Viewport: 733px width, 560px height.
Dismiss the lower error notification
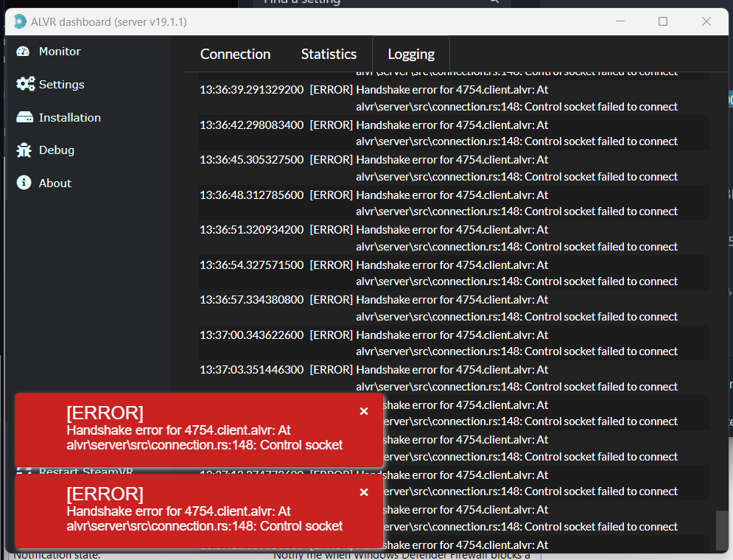coord(364,492)
